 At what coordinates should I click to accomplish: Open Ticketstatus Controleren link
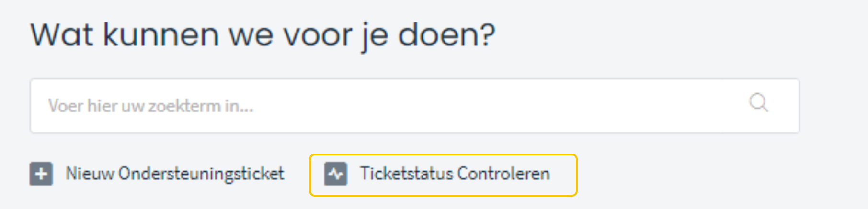click(x=437, y=174)
